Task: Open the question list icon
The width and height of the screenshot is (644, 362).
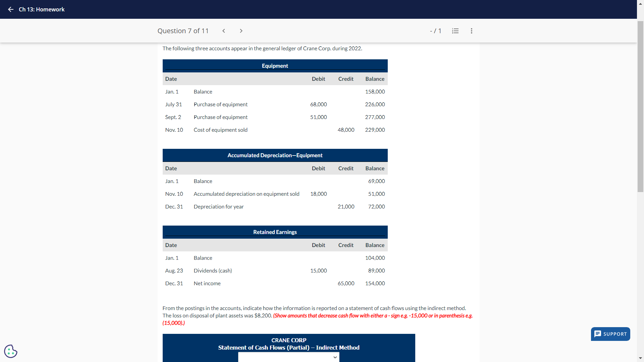Action: (455, 31)
